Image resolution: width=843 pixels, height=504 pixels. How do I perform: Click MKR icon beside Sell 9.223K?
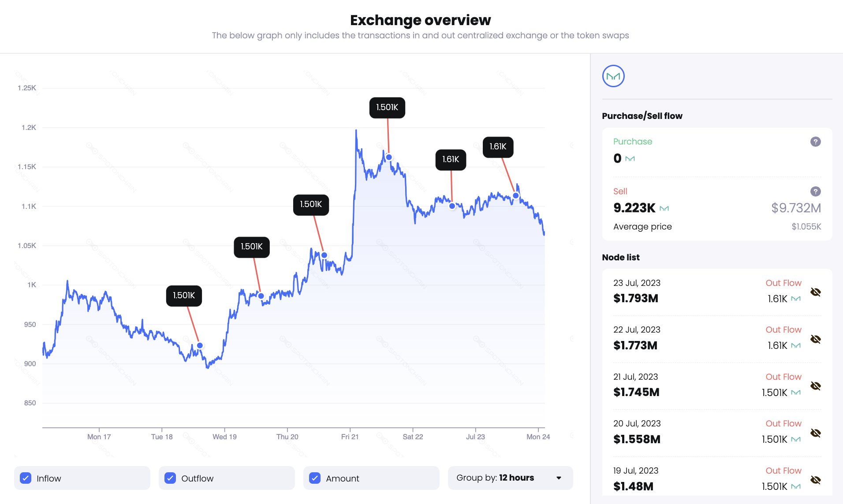click(664, 208)
